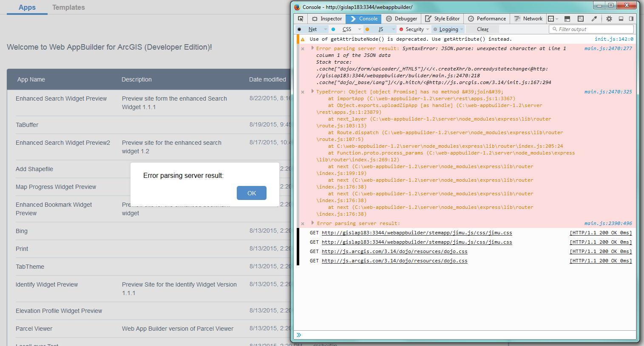Click HTTP 200 OK status of last GET
The image size is (644, 346).
(601, 261)
